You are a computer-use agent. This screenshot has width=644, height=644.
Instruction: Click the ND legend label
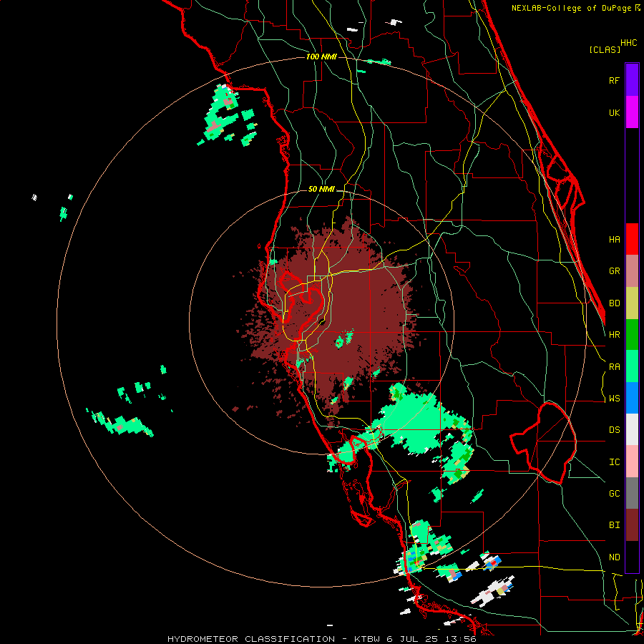pos(615,557)
